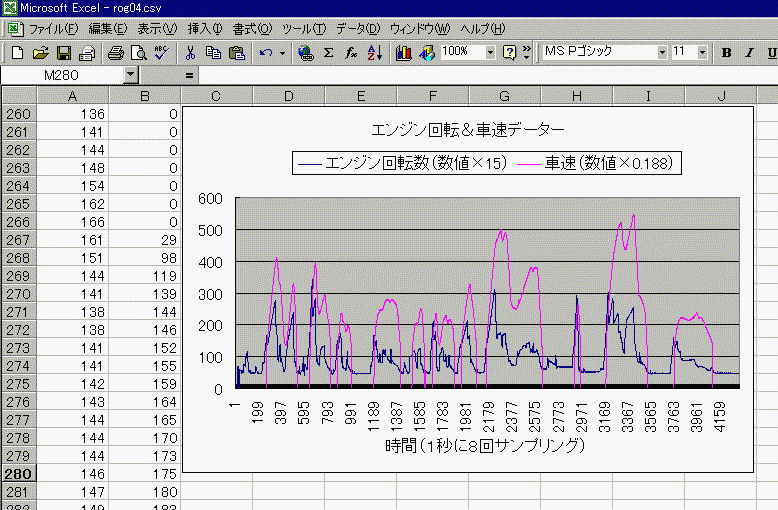The image size is (778, 510).
Task: Select column B header
Action: pyautogui.click(x=144, y=96)
